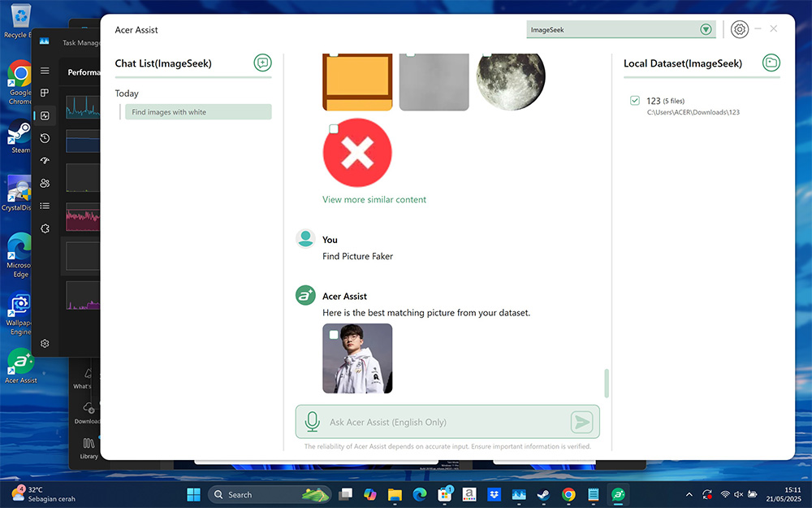Viewport: 812px width, 508px height.
Task: Open CrystalDisk desktop shortcut
Action: [16, 193]
